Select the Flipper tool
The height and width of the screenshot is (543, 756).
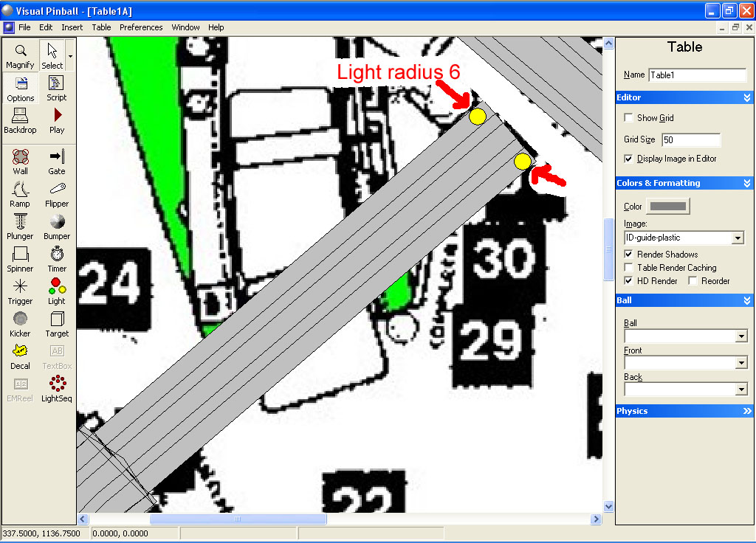point(57,194)
